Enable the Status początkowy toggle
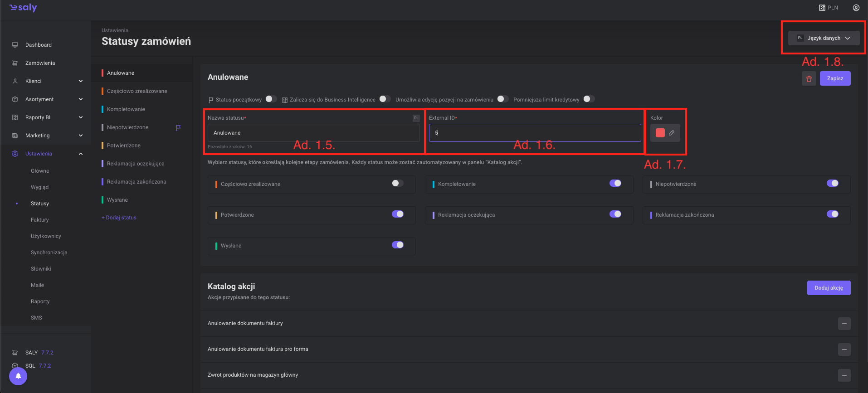Viewport: 868px width, 393px height. 271,99
